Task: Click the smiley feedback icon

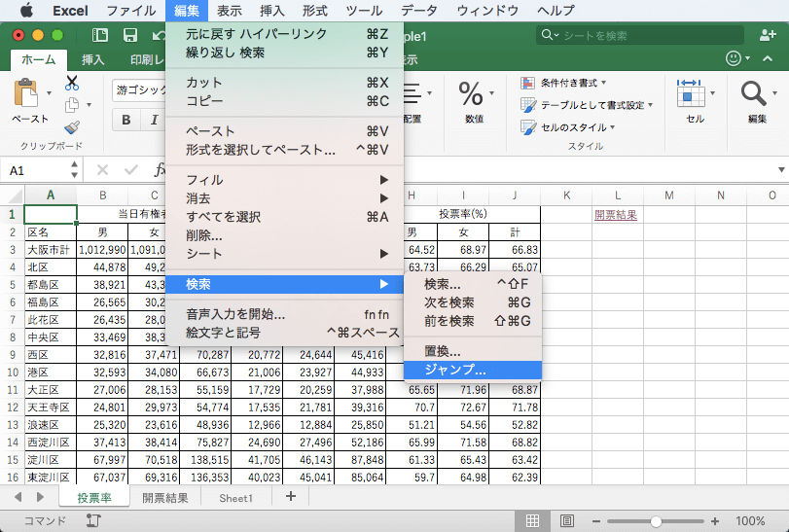Action: tap(734, 58)
